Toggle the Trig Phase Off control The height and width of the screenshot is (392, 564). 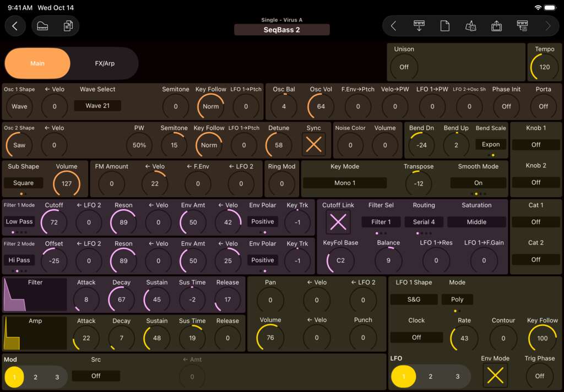pos(540,376)
